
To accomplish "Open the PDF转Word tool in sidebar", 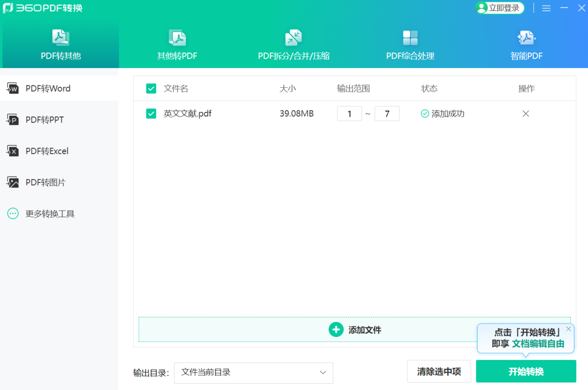I will coord(48,88).
